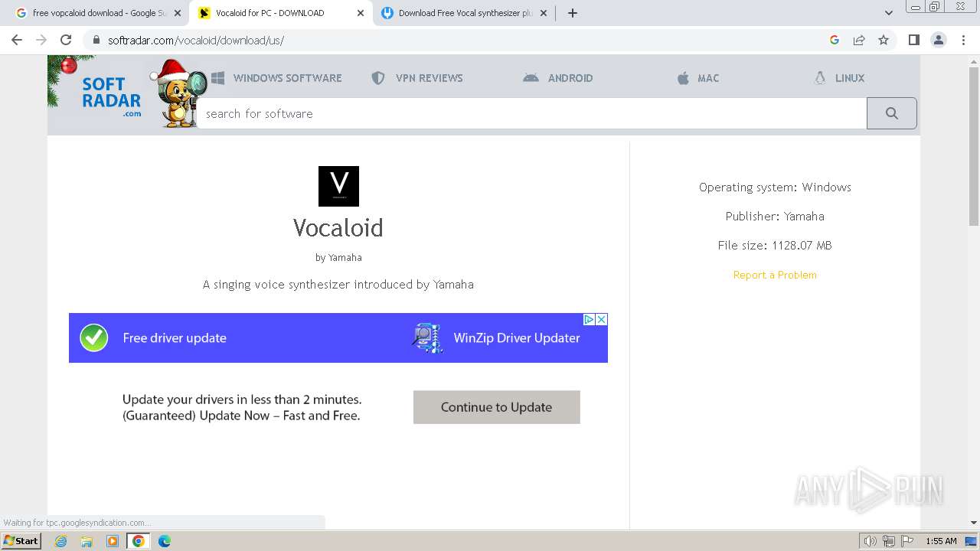Open the Chrome profile avatar
This screenshot has height=551, width=980.
point(939,40)
